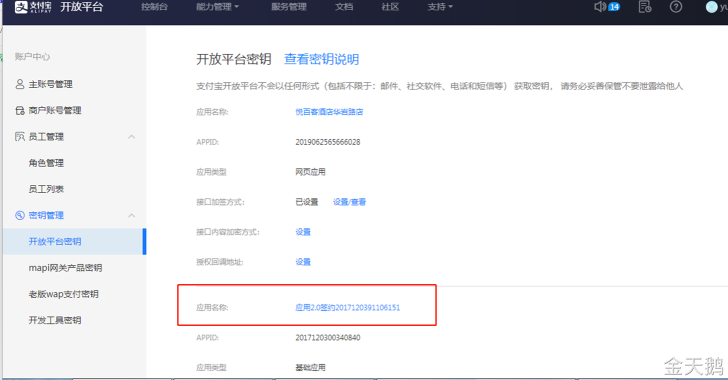Image resolution: width=728 pixels, height=380 pixels.
Task: Click the 基础应用 application type value
Action: pos(310,367)
